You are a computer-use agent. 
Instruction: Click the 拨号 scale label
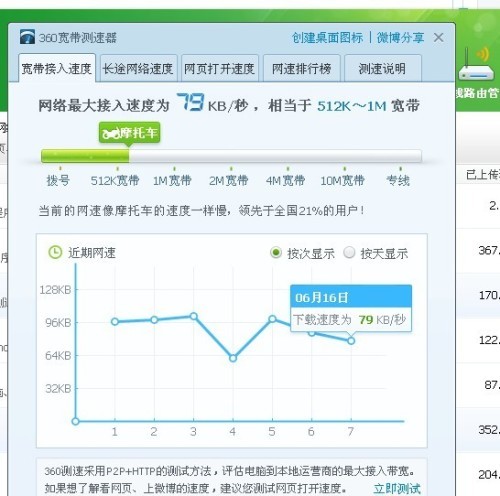pos(58,180)
